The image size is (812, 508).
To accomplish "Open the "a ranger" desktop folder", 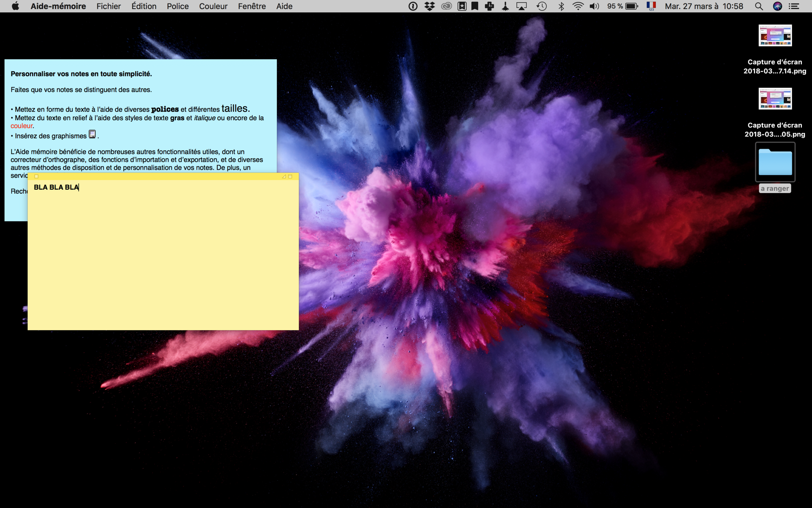I will [775, 162].
